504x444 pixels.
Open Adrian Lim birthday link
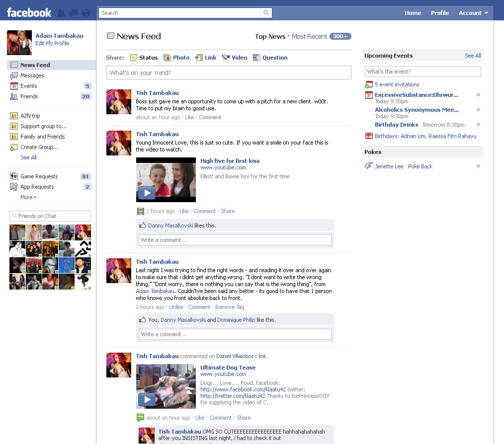point(413,136)
